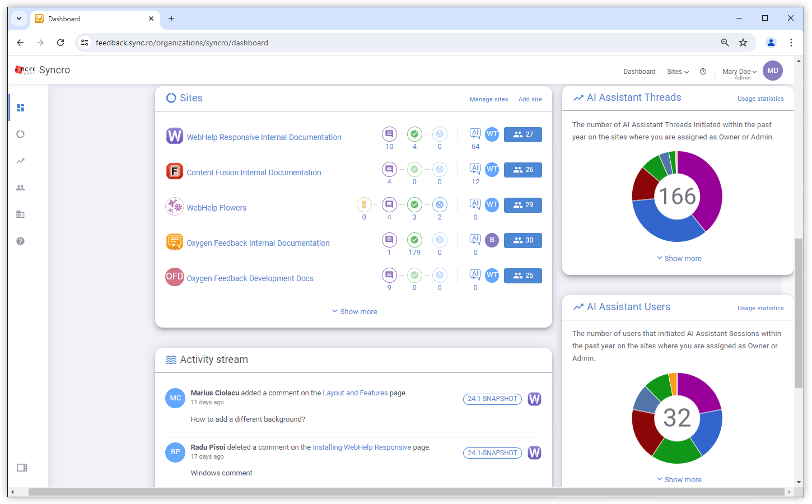Click the Oxygen Feedback Internal site logo
This screenshot has width=812, height=504.
(175, 241)
